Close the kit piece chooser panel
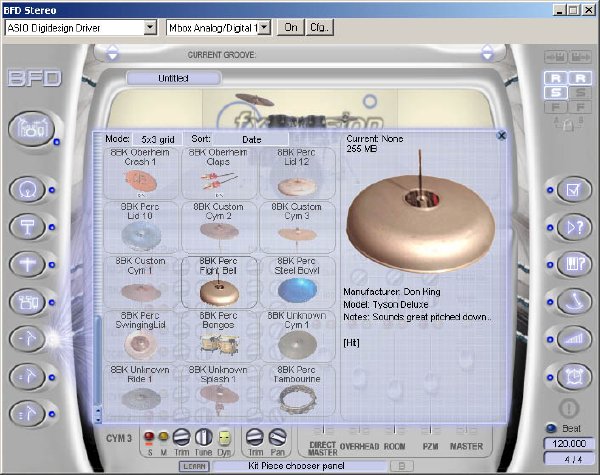This screenshot has height=475, width=600. click(501, 135)
